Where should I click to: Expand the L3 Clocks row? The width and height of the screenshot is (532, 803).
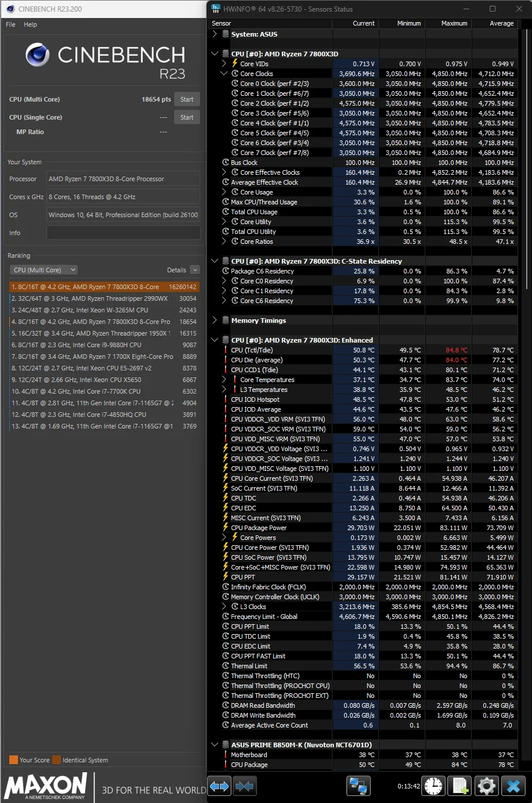(x=224, y=607)
